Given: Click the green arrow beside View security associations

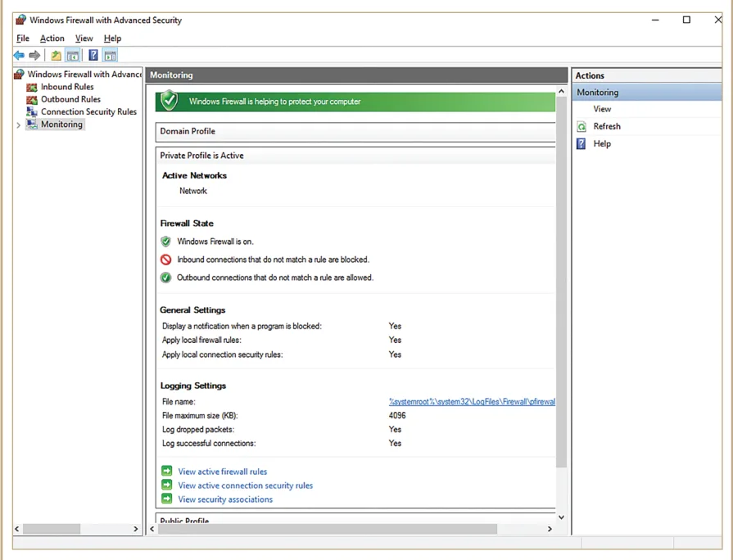Looking at the screenshot, I should (x=167, y=499).
